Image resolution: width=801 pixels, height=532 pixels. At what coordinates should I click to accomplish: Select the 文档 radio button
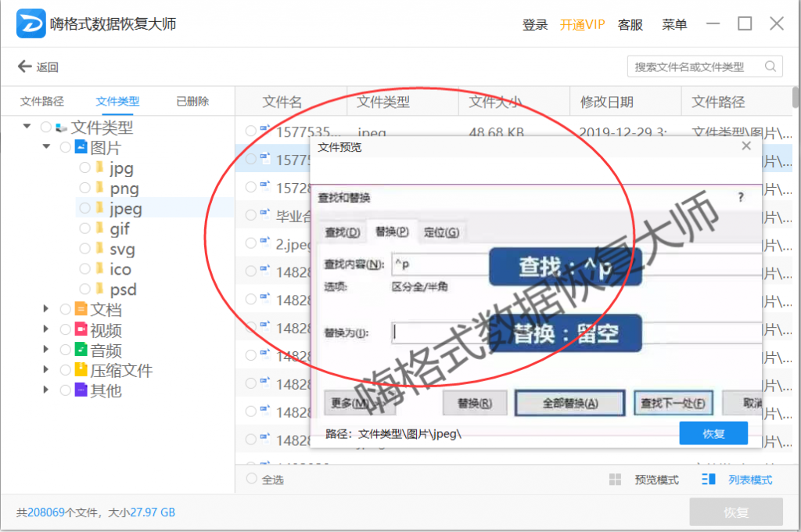[x=65, y=309]
